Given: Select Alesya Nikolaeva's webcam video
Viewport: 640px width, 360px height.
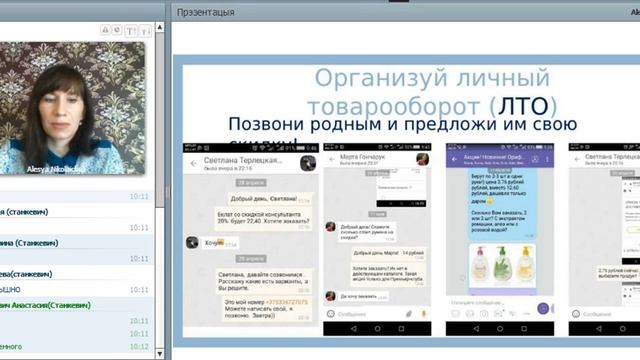Looking at the screenshot, I should coord(72,108).
